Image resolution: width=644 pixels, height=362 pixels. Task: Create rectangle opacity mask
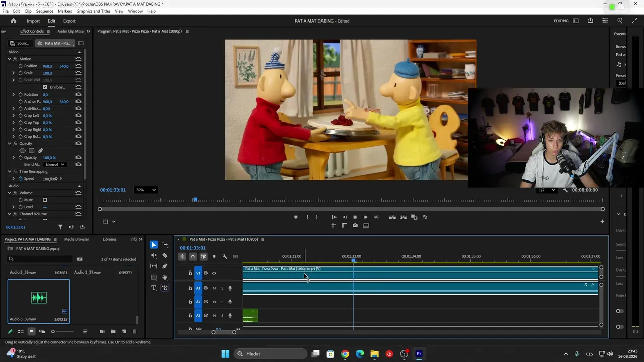coord(31,151)
